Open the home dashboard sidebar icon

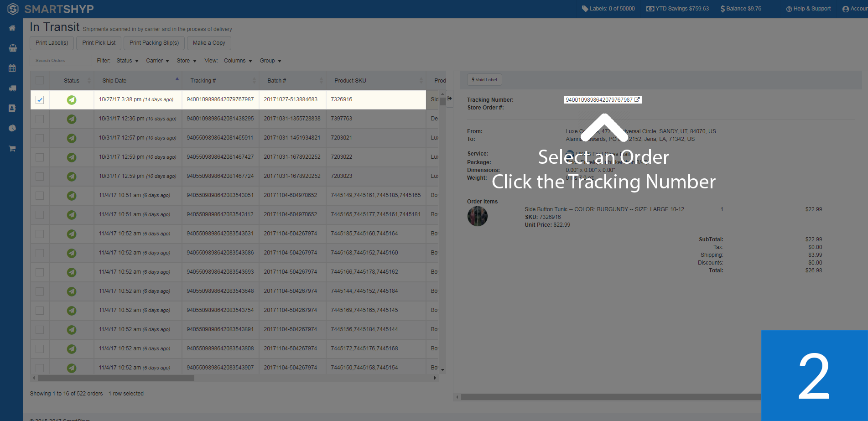(x=12, y=28)
